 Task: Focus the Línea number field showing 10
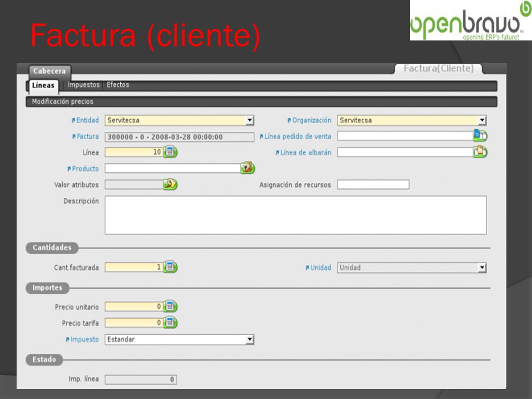pyautogui.click(x=134, y=152)
